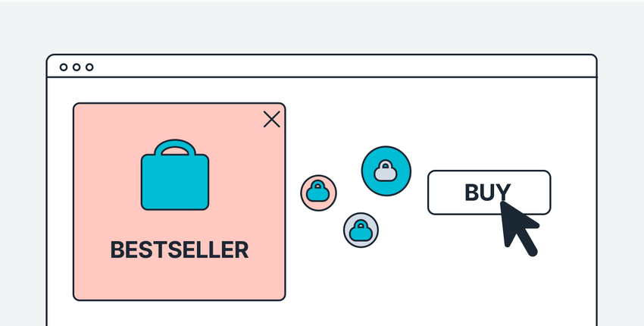Click the first window control dot
Screen dimensions: 644x326
coord(64,67)
